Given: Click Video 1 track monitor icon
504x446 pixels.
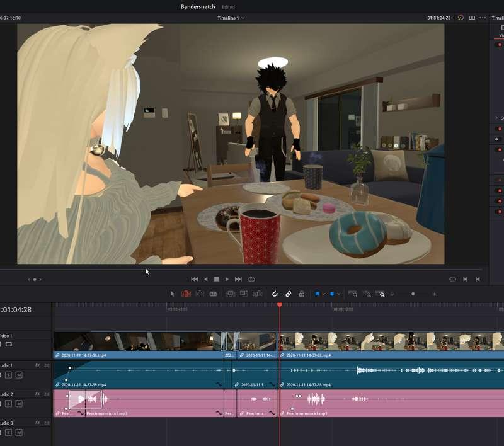Looking at the screenshot, I should (x=9, y=344).
